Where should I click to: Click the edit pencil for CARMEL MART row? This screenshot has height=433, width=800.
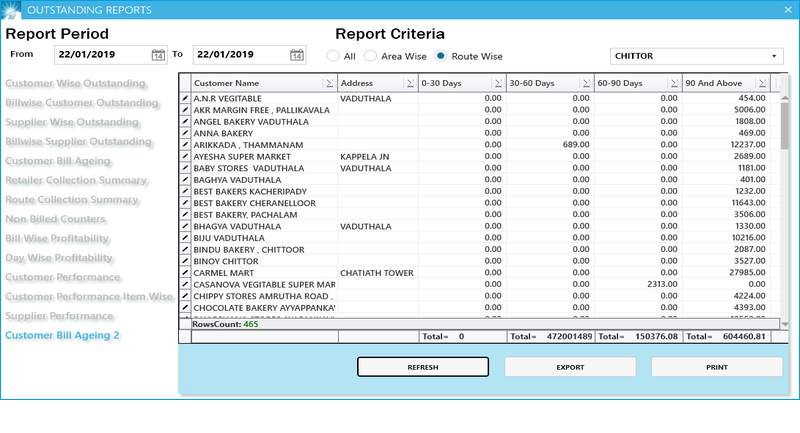click(185, 272)
